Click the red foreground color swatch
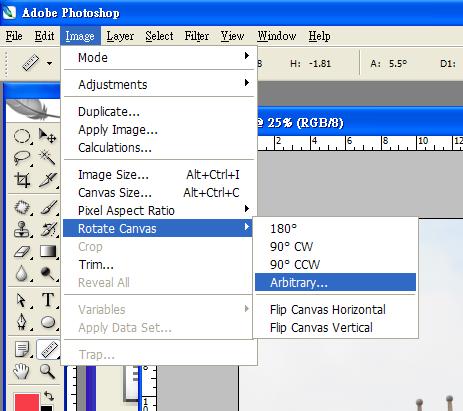 (x=27, y=402)
